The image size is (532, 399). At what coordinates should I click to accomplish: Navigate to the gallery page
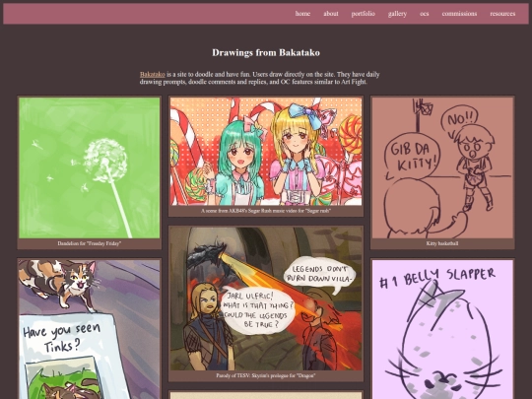click(397, 14)
